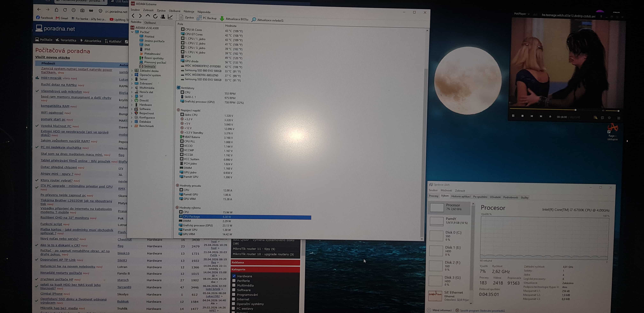Check the Periferie category checkbox
Image resolution: width=644 pixels, height=313 pixels.
[234, 280]
